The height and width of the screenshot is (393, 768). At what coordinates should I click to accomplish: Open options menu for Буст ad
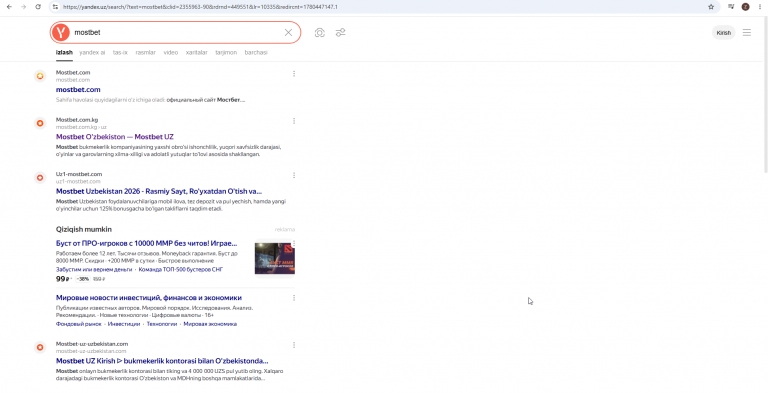(x=294, y=243)
